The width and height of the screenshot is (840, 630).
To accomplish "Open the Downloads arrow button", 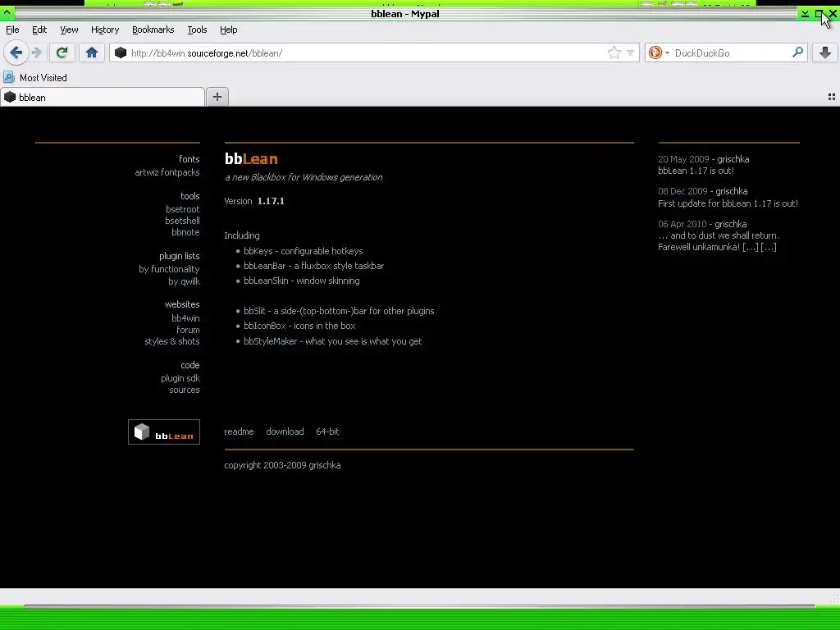I will pyautogui.click(x=825, y=52).
